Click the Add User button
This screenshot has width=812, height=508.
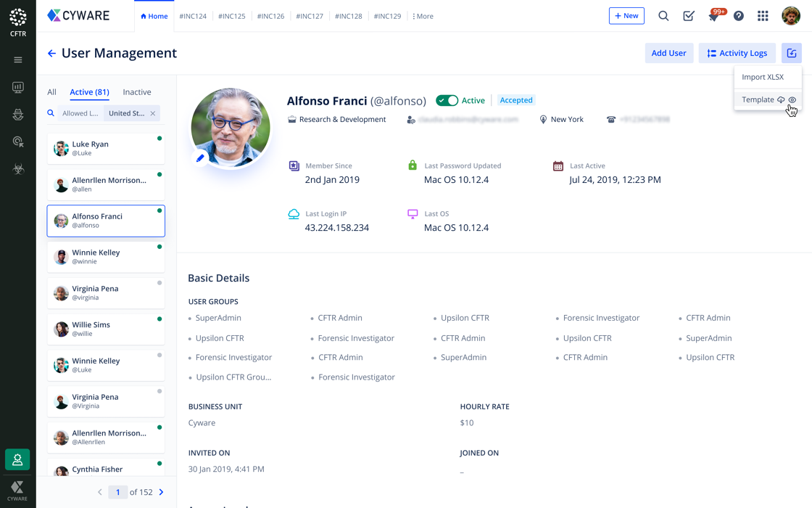pos(668,53)
